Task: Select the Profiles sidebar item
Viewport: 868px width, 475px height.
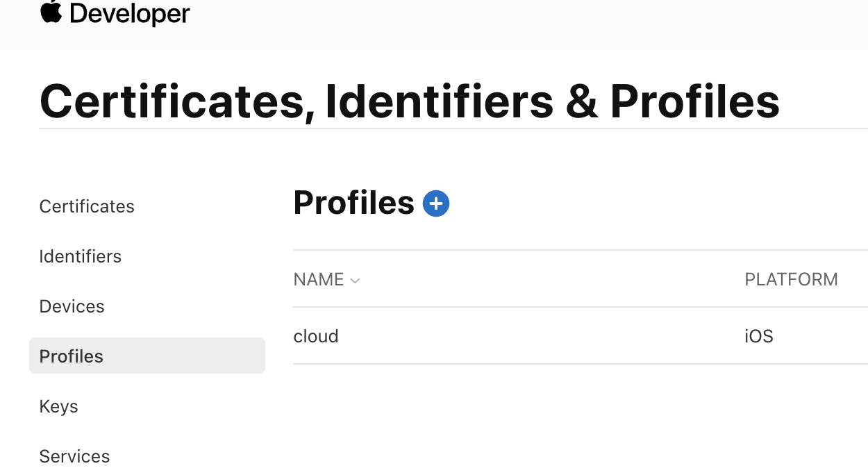Action: click(x=72, y=356)
